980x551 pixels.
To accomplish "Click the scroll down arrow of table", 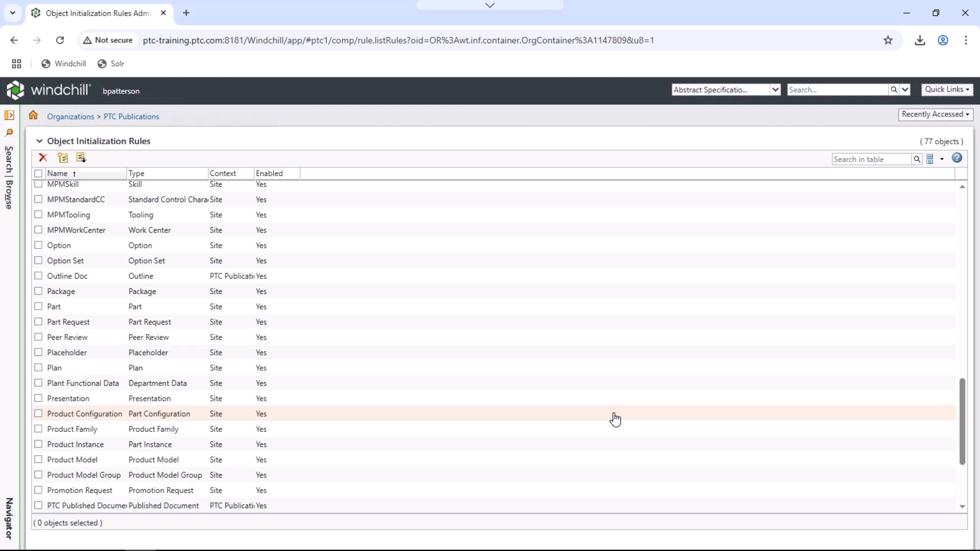I will [x=962, y=507].
